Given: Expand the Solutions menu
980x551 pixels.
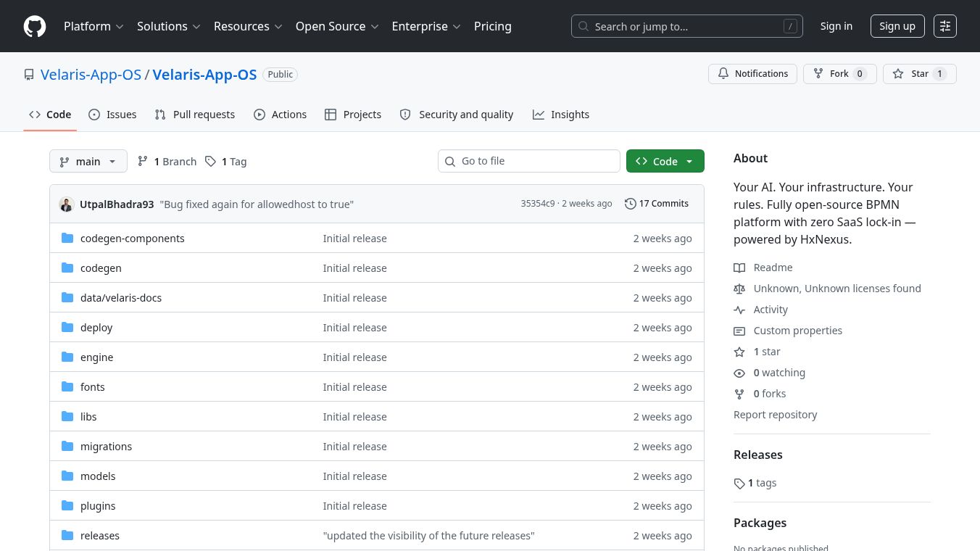Looking at the screenshot, I should pyautogui.click(x=169, y=26).
